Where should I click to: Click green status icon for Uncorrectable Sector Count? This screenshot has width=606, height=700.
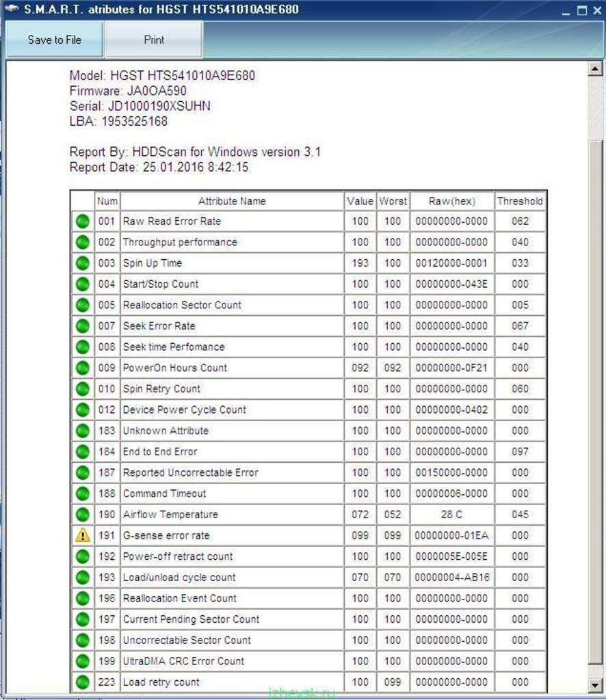[x=83, y=640]
